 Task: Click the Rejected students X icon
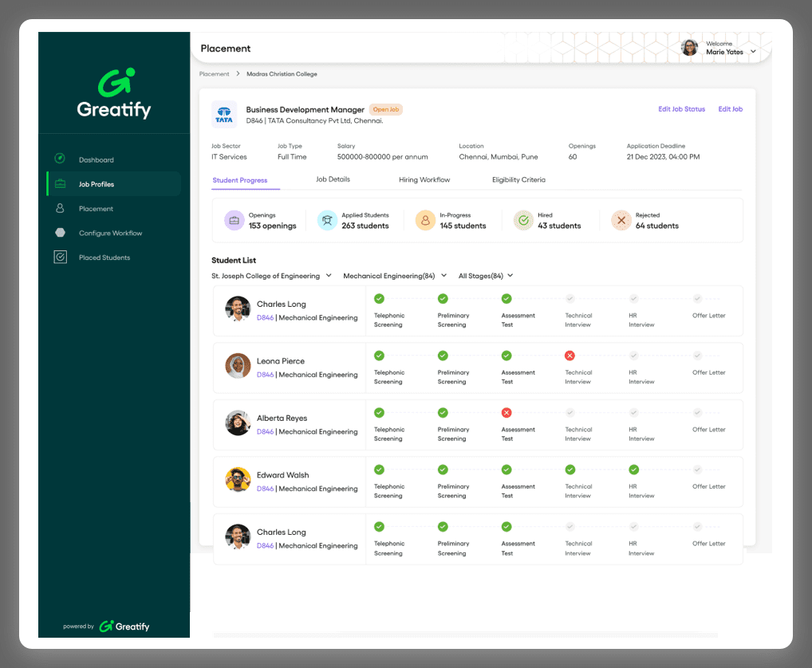tap(621, 221)
